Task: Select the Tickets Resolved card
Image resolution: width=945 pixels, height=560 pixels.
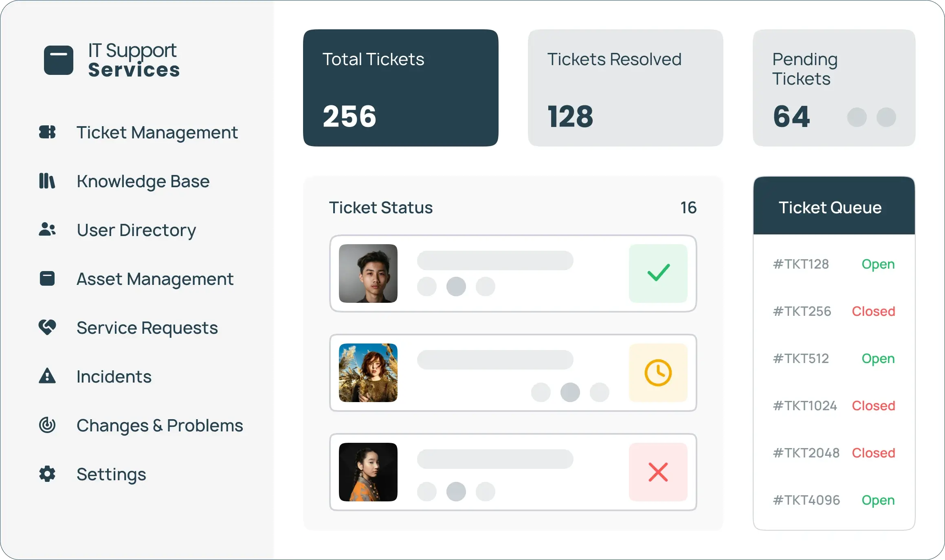Action: (625, 87)
